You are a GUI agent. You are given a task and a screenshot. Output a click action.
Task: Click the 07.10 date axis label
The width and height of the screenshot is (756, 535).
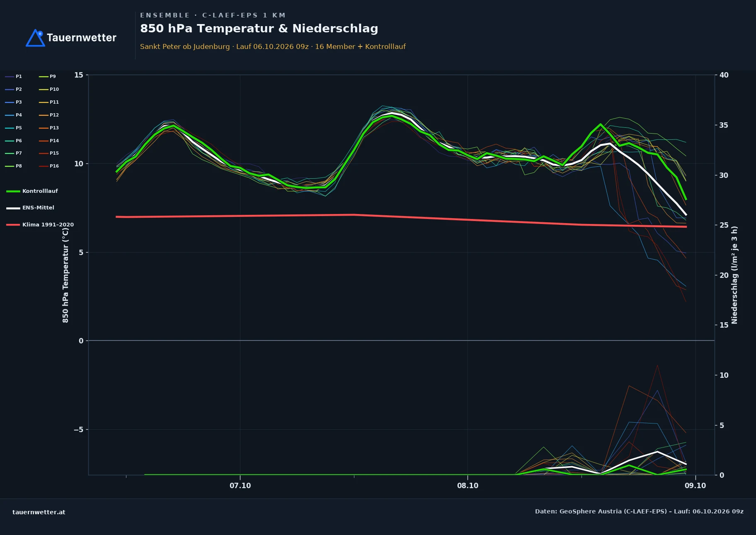coord(240,486)
